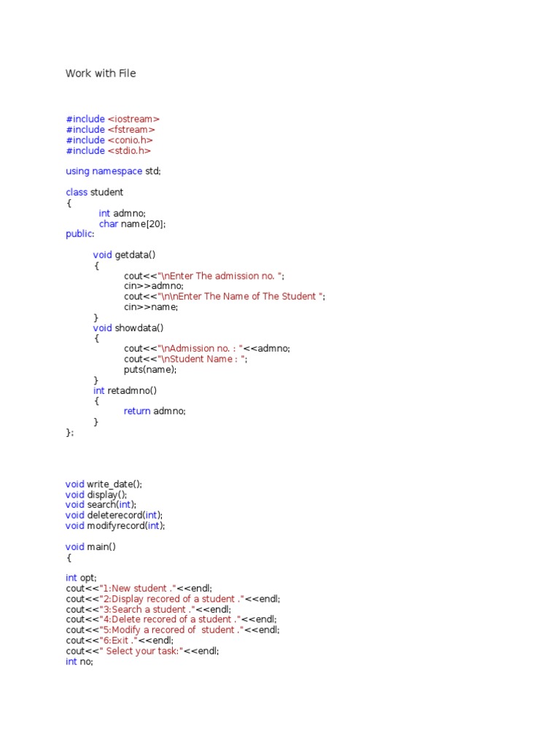This screenshot has height=747, width=560.
Task: Click the 'cin>>admno;' line
Action: (154, 286)
